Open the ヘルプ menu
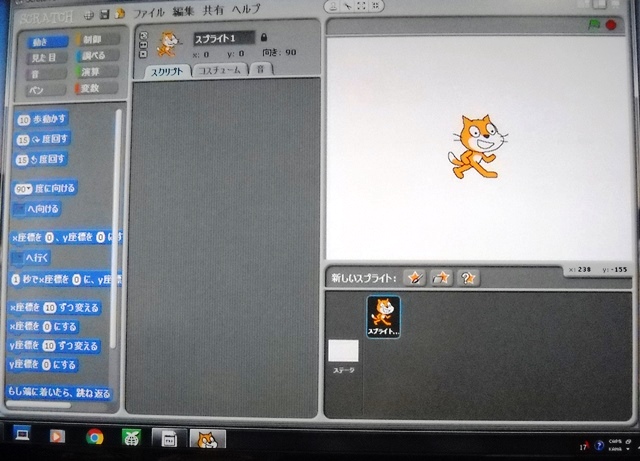The width and height of the screenshot is (640, 461). coord(246,9)
